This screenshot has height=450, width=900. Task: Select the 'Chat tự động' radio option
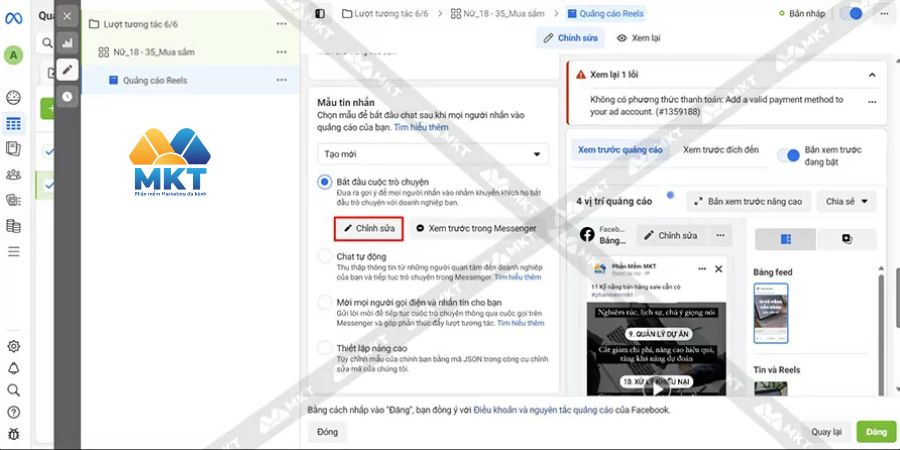[x=324, y=257]
